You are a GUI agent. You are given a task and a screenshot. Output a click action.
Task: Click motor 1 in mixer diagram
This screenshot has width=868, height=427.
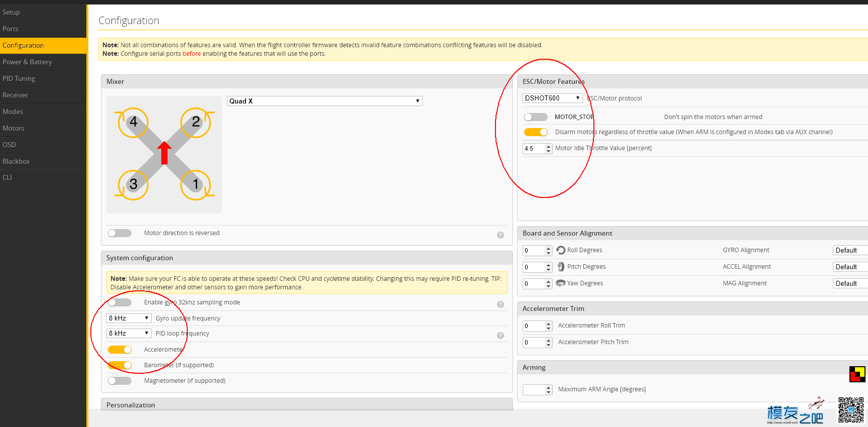(196, 184)
